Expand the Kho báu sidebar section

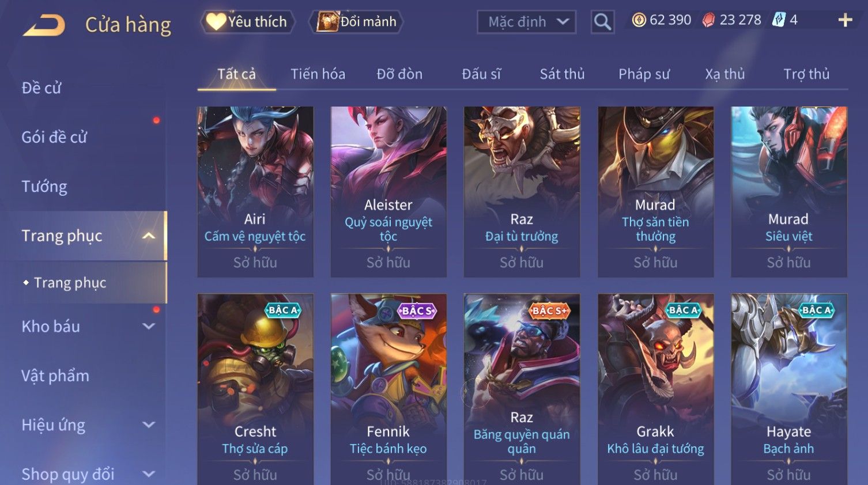(149, 326)
